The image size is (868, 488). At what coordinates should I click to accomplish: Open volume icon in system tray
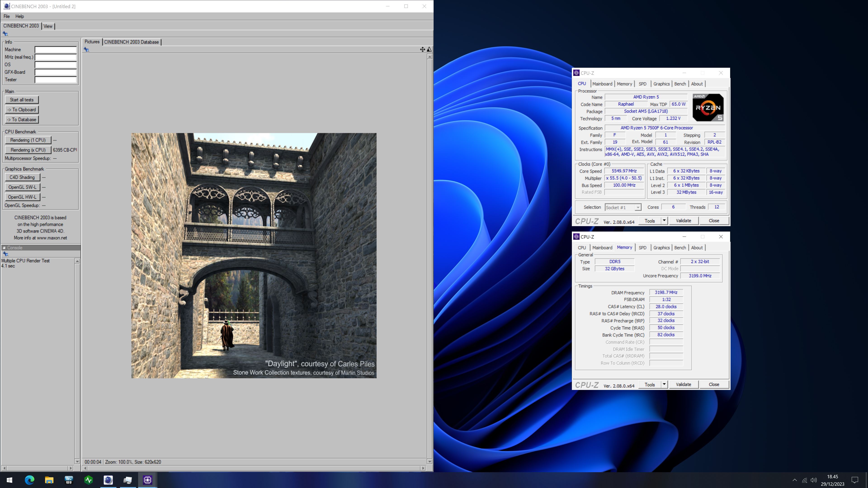pyautogui.click(x=814, y=480)
